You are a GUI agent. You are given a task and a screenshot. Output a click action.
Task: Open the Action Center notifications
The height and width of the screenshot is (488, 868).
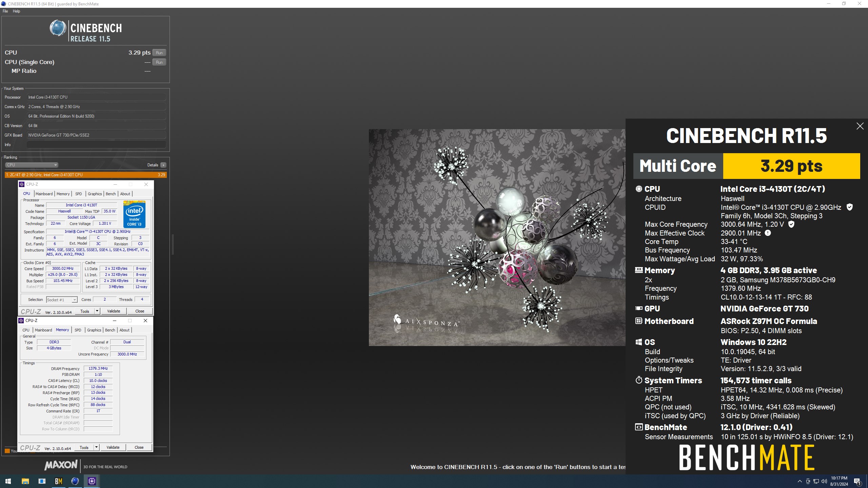857,481
